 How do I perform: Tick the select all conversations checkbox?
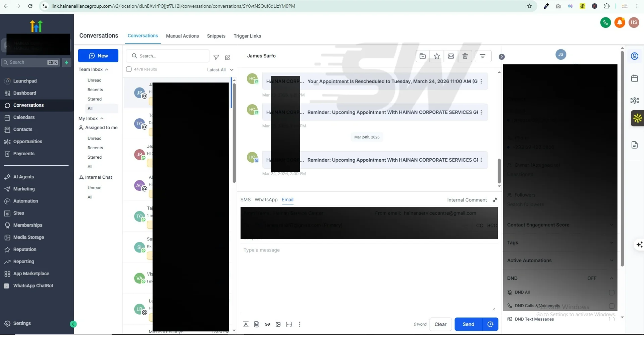click(129, 70)
